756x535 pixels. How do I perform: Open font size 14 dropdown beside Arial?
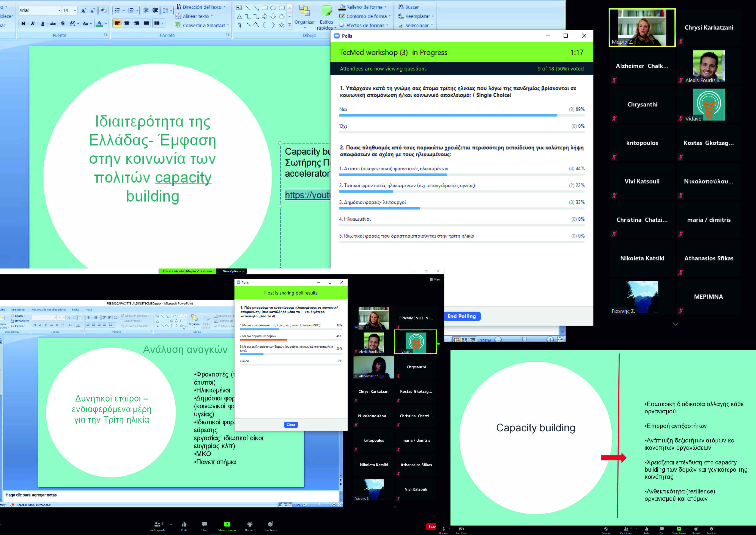[75, 11]
